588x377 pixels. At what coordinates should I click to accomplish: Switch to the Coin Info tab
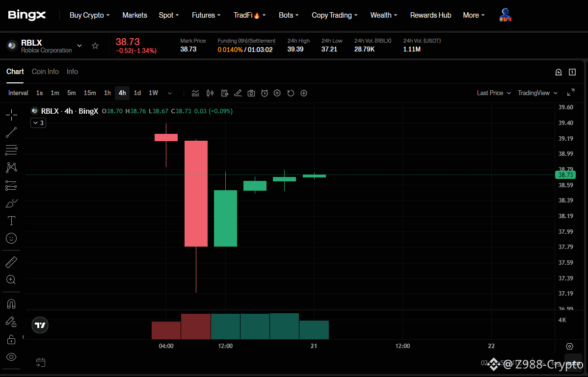tap(45, 72)
